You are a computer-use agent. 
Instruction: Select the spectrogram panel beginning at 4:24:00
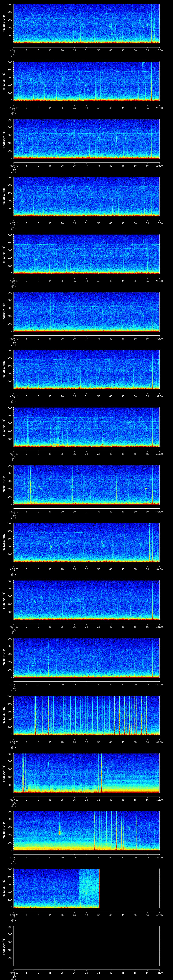tap(86, 24)
